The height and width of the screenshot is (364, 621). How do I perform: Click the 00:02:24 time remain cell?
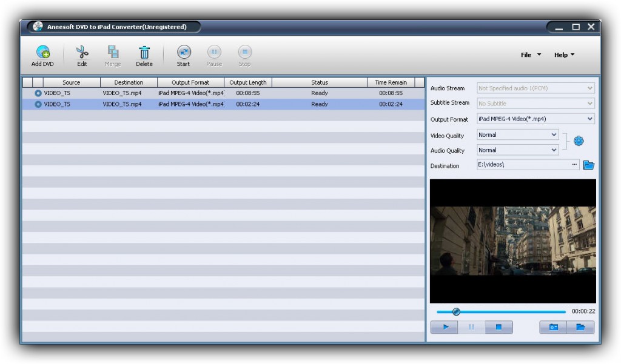[x=391, y=104]
